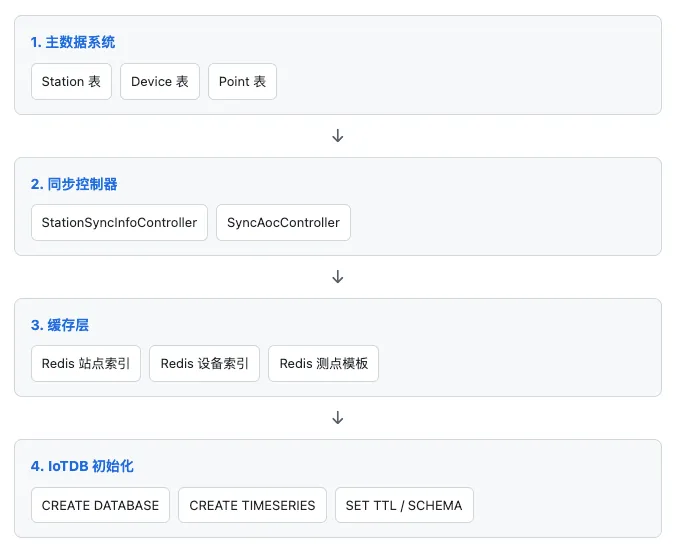Open the StationSyncInfoController item
Viewport: 678px width, 551px height.
pyautogui.click(x=119, y=223)
